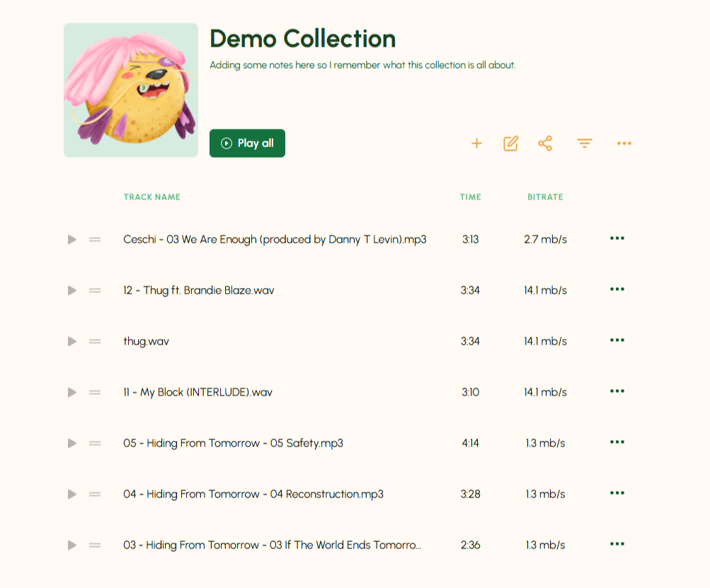Play the 05 Safety.mp3 track
The height and width of the screenshot is (588, 710).
(x=71, y=444)
